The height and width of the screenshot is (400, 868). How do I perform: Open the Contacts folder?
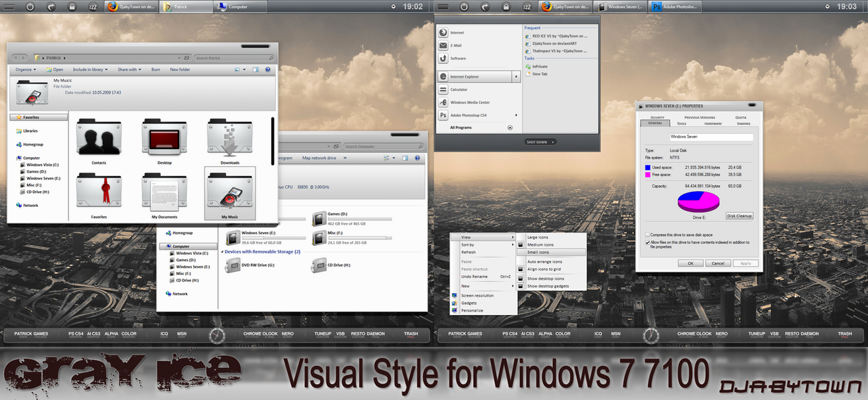coord(99,142)
